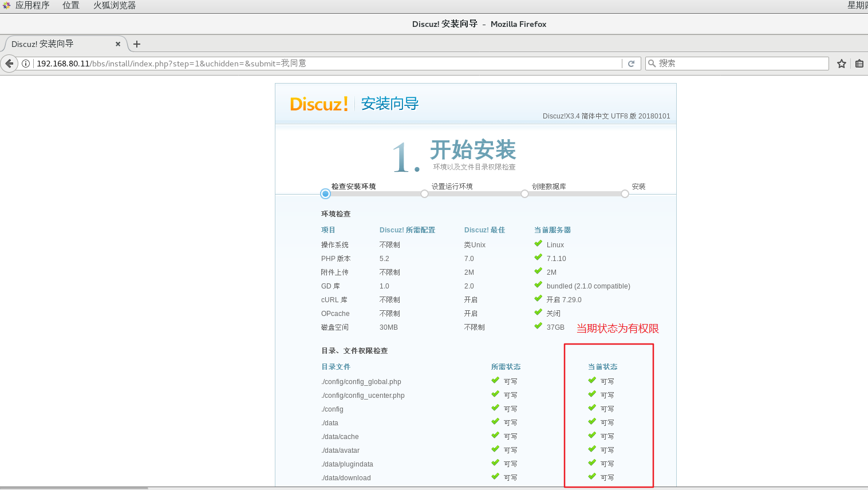Click the 检查安装环境 step marker
The height and width of the screenshot is (490, 868).
point(325,194)
